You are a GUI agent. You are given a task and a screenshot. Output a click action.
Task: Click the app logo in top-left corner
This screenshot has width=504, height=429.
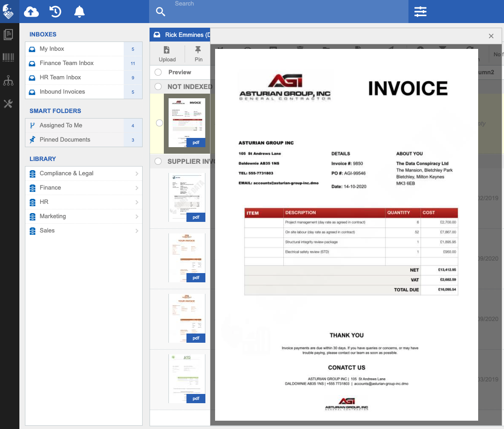tap(8, 11)
